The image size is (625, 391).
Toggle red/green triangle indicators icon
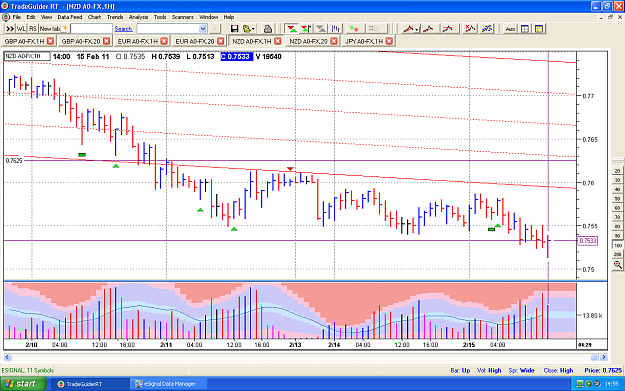pos(291,29)
